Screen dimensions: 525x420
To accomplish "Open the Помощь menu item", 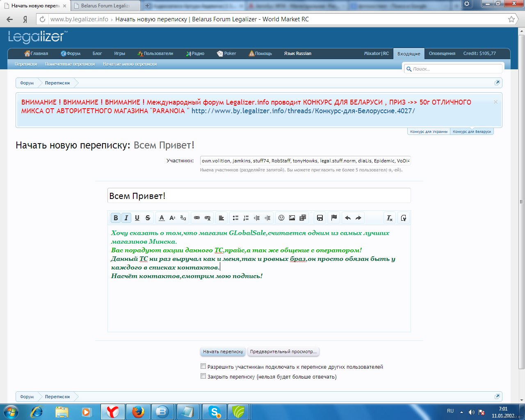I will 260,53.
